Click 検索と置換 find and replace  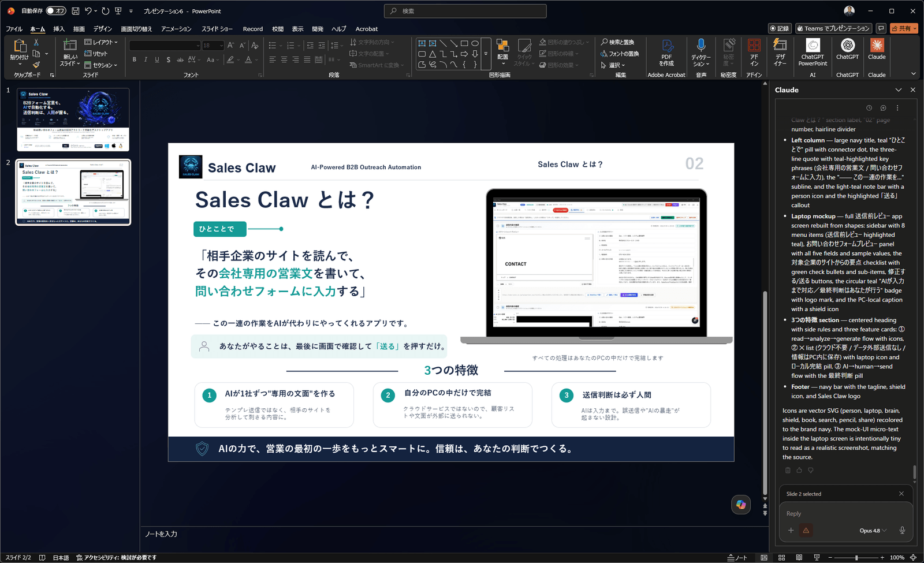pos(617,42)
